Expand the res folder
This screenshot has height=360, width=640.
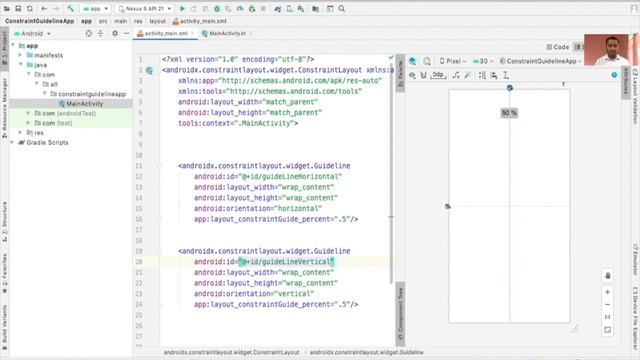tap(20, 133)
